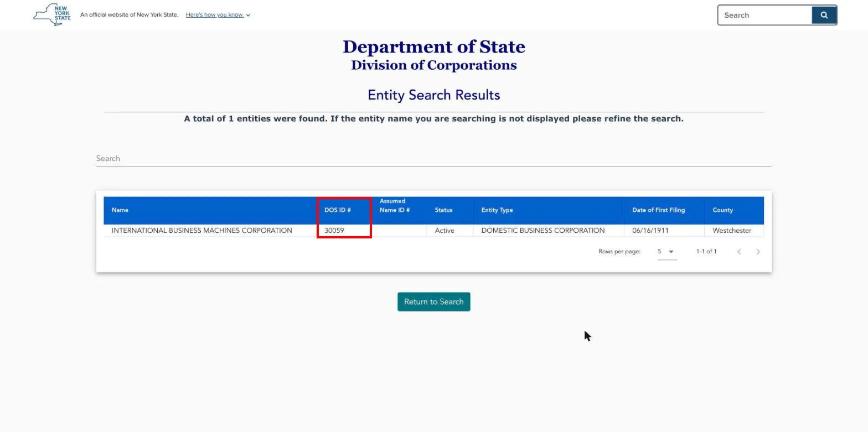The width and height of the screenshot is (868, 432).
Task: Sort by the Name column header
Action: (x=120, y=210)
